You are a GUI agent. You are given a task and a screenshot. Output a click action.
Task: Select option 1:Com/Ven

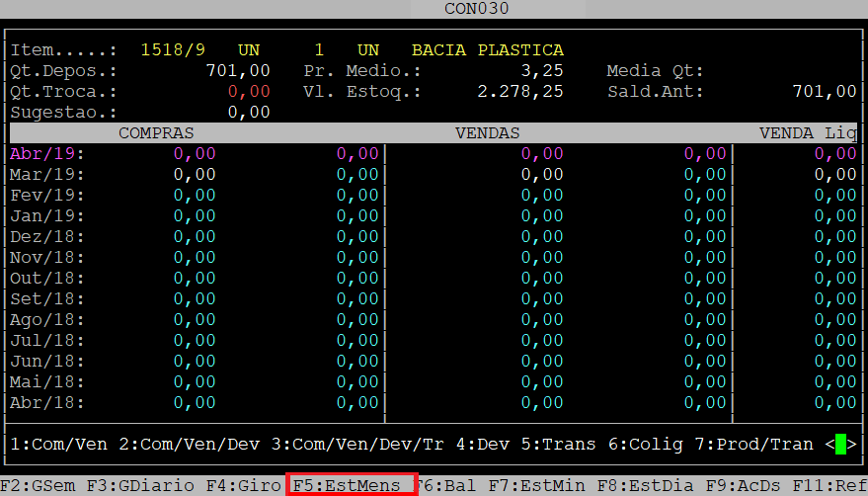click(x=59, y=445)
